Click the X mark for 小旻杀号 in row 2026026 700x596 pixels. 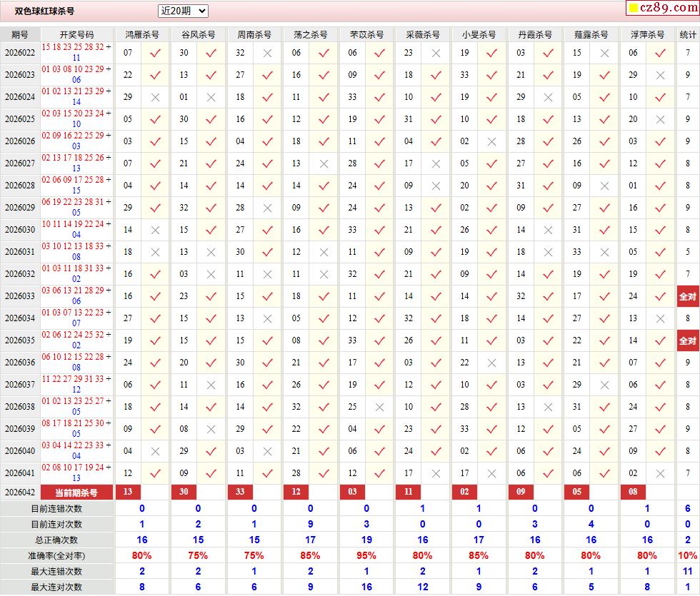pos(491,141)
